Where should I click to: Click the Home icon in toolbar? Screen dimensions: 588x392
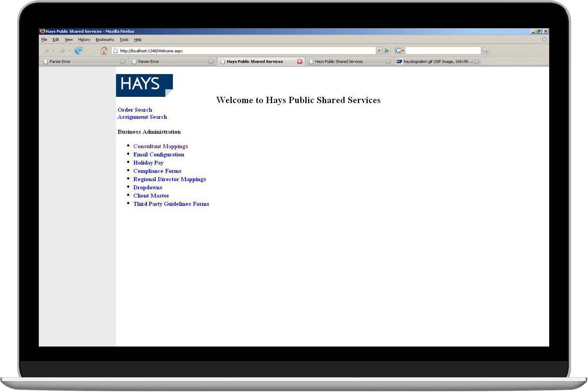click(x=104, y=51)
